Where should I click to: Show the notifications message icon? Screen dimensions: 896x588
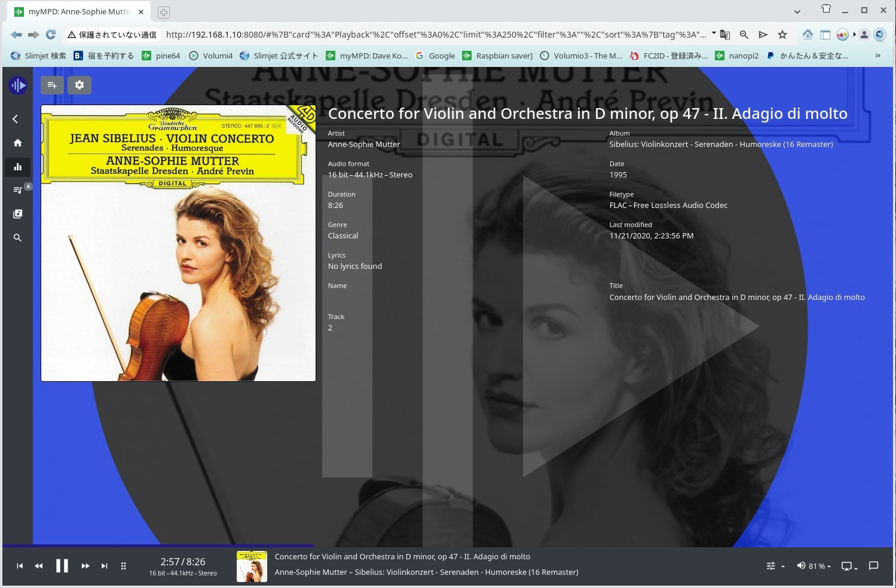pyautogui.click(x=873, y=566)
